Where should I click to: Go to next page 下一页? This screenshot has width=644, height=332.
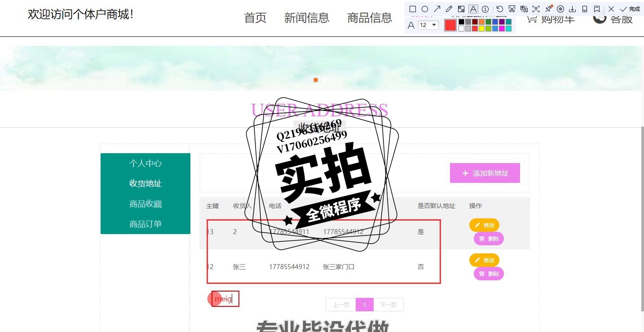(388, 305)
